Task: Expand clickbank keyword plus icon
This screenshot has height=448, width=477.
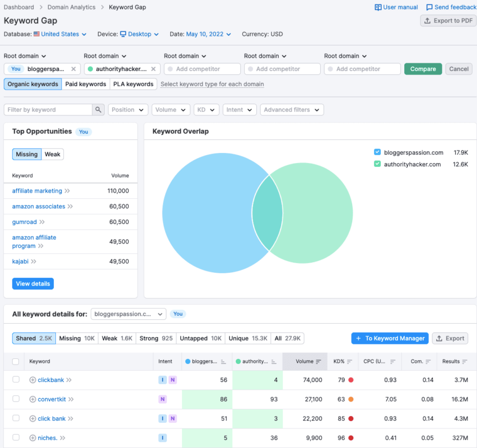Action: (32, 380)
